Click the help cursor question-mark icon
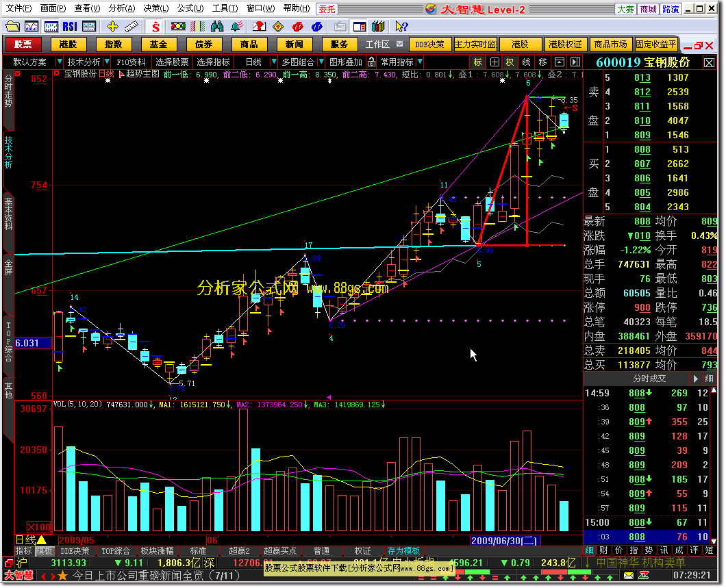Viewport: 726px width, 588px height. [401, 27]
